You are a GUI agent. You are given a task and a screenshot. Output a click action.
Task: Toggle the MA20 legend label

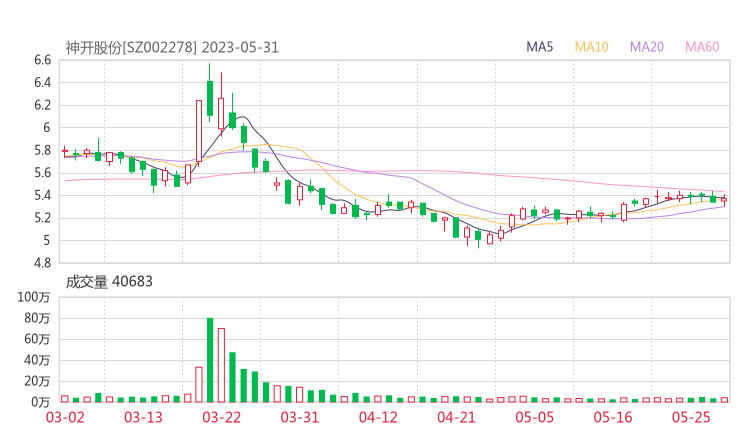point(647,47)
